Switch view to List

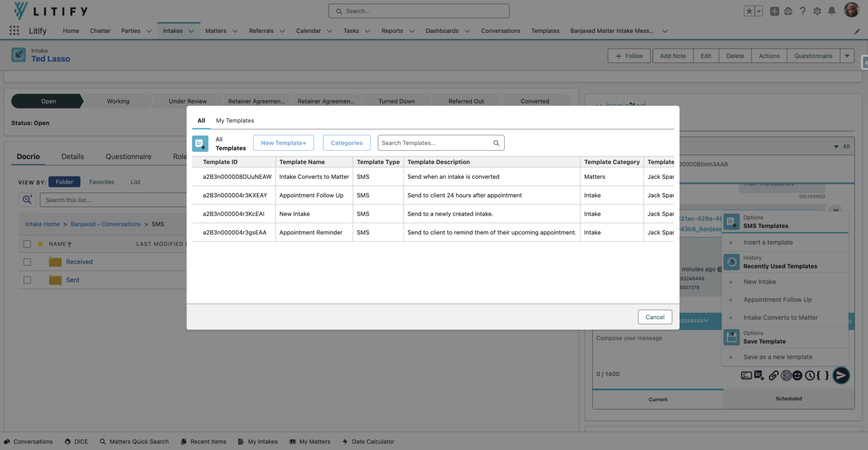tap(135, 182)
